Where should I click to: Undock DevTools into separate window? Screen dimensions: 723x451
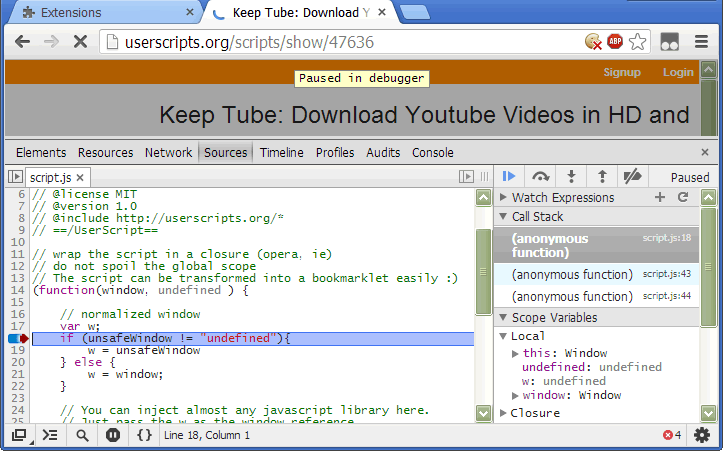(19, 435)
